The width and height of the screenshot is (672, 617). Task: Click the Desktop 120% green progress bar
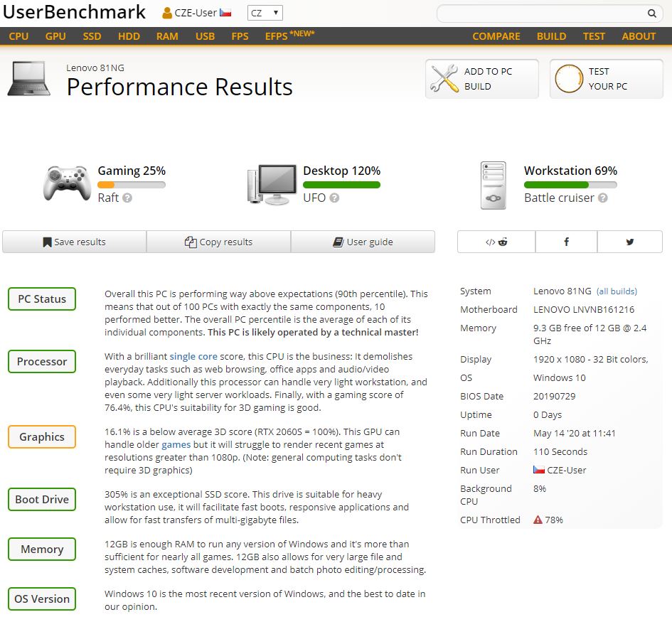[341, 185]
